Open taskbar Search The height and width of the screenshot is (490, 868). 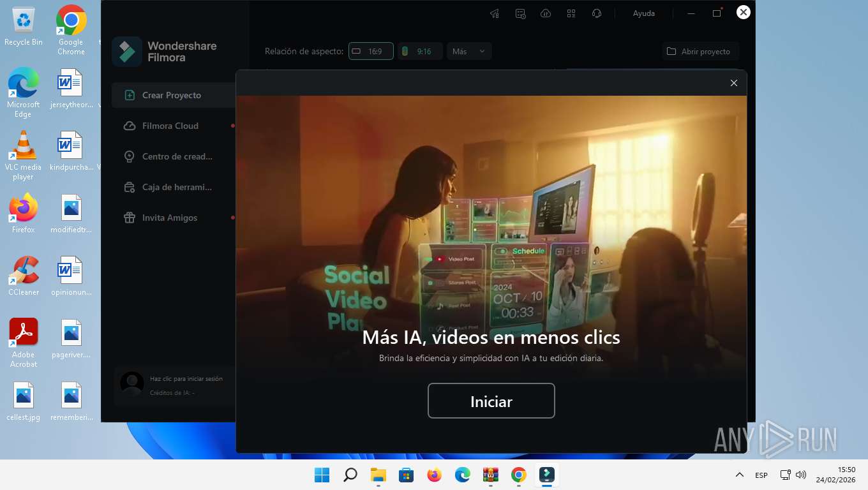coord(350,475)
